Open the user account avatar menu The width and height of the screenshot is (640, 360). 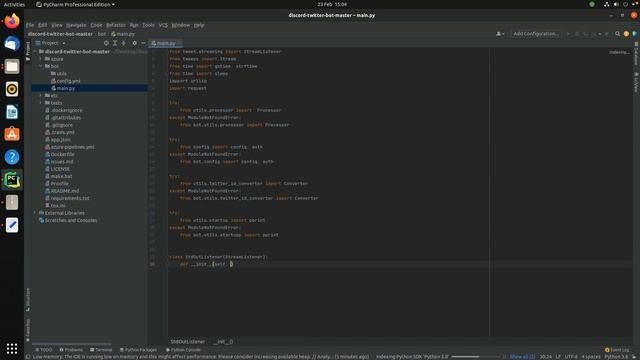click(500, 34)
